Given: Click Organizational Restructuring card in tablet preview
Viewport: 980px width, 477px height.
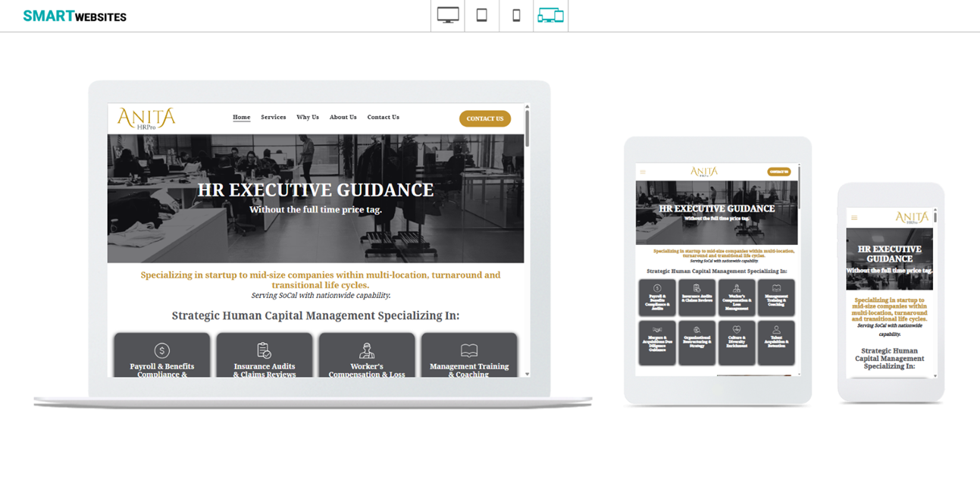Looking at the screenshot, I should pyautogui.click(x=697, y=343).
